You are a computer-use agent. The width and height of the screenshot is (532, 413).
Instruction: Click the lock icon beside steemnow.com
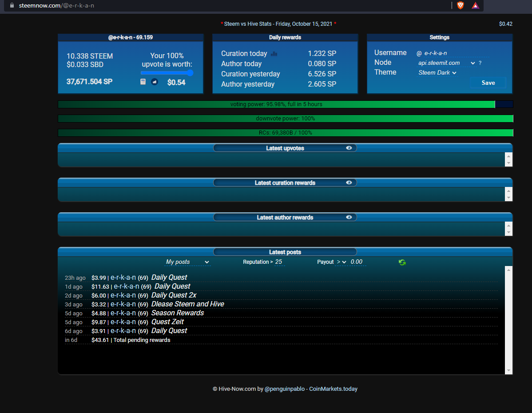coord(12,5)
